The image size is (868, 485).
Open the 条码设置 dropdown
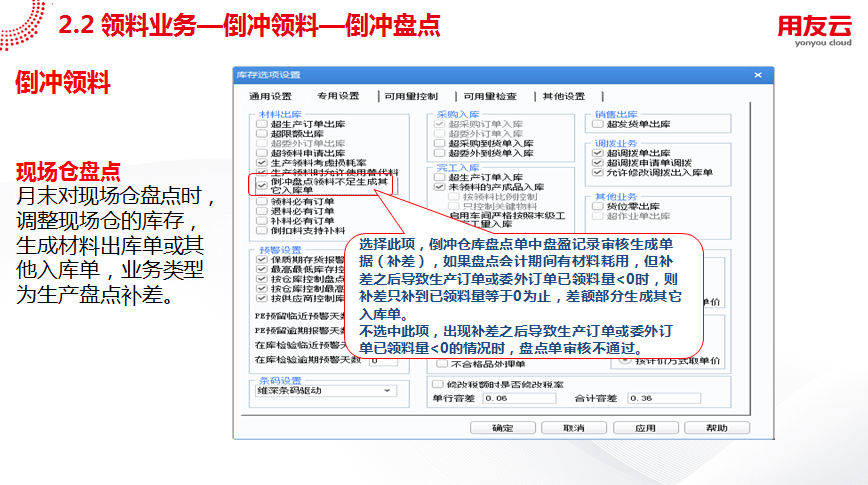[x=326, y=391]
